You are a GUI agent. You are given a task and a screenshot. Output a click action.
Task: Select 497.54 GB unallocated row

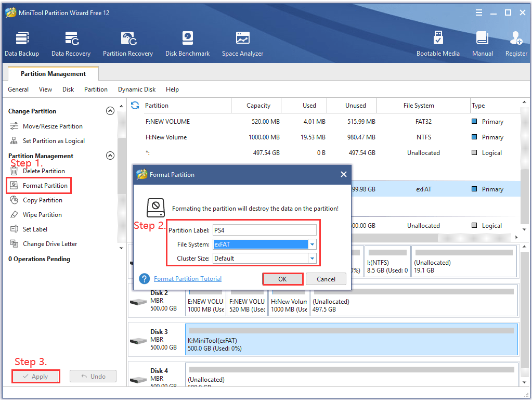(x=323, y=153)
